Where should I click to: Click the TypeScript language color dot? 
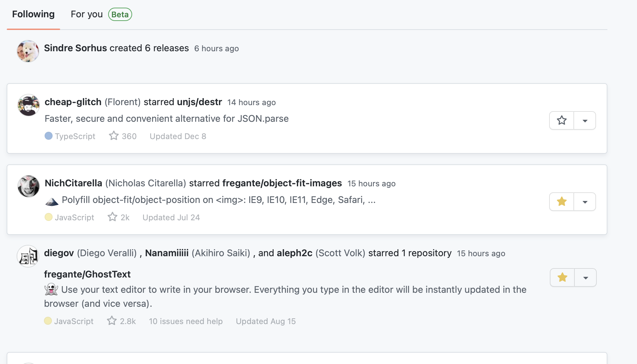click(49, 135)
